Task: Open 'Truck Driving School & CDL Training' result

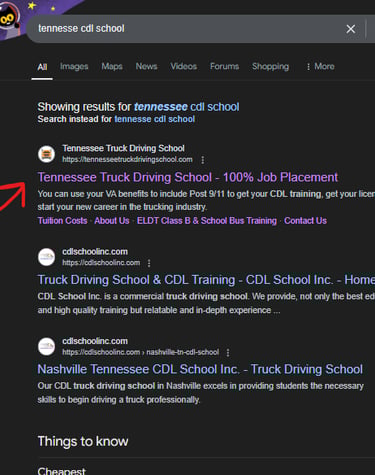Action: click(206, 280)
